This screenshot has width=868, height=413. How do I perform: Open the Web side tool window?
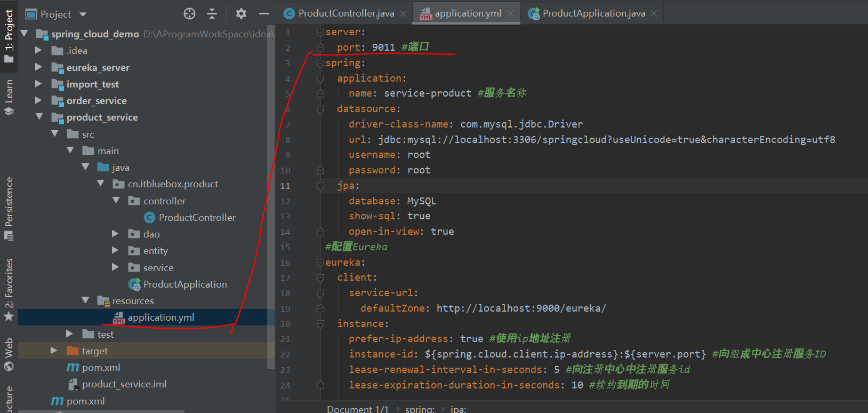click(9, 354)
